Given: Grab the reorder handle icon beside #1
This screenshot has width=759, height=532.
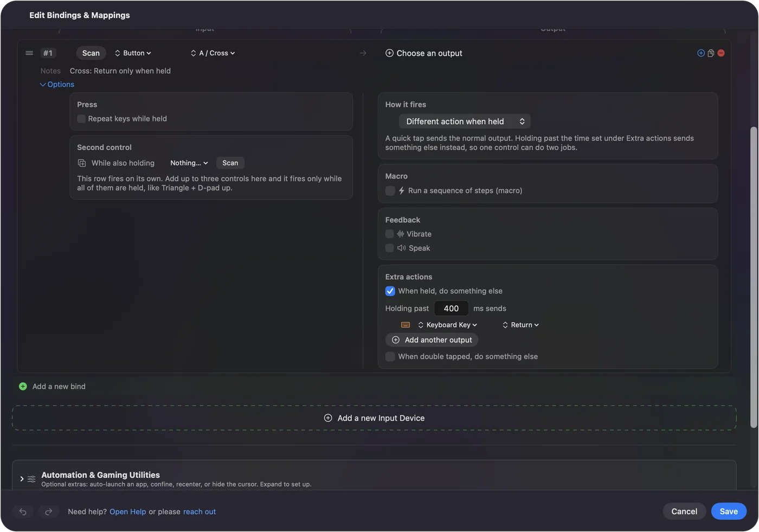Looking at the screenshot, I should (x=29, y=53).
